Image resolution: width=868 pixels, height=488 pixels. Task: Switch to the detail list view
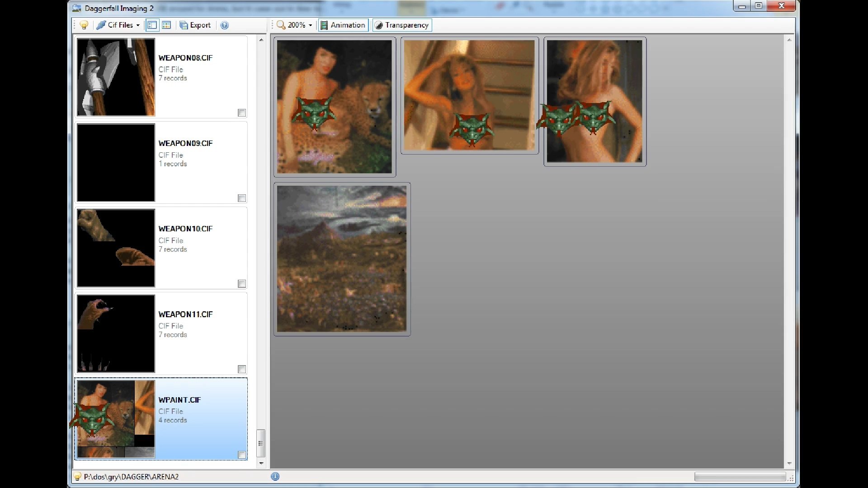tap(152, 25)
